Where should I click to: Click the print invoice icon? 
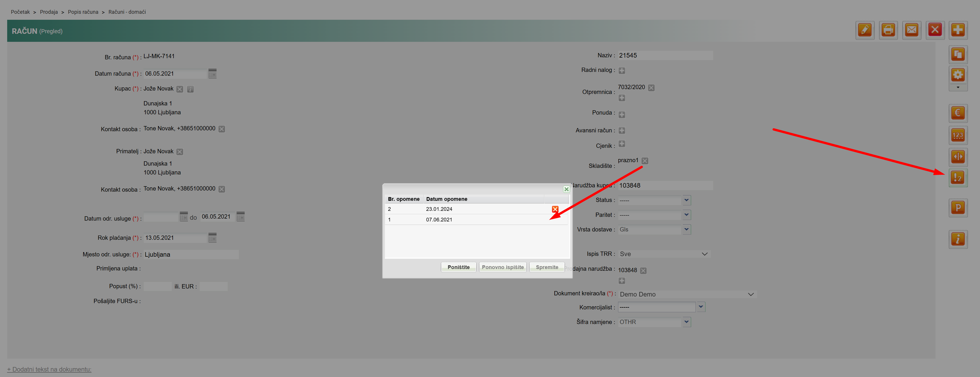tap(888, 30)
